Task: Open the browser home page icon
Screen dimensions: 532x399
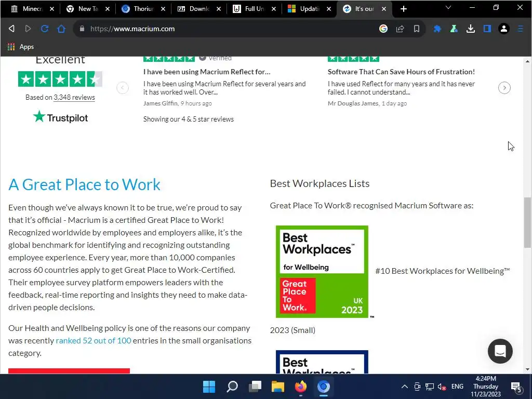Action: pos(61,29)
